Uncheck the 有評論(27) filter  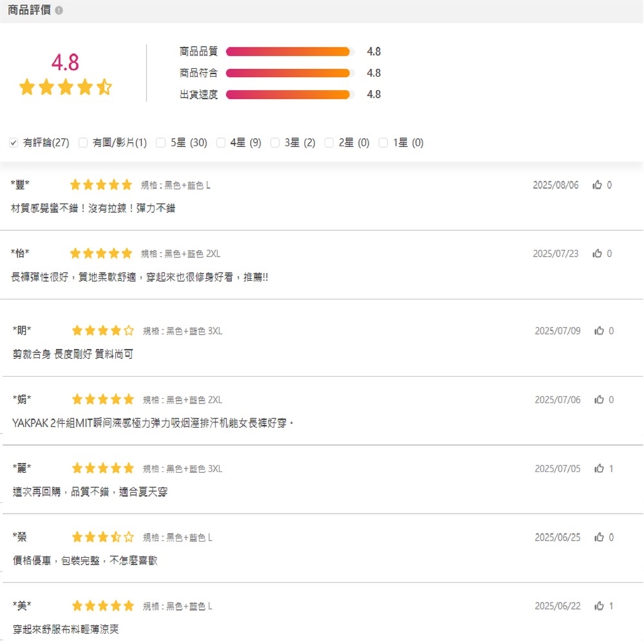point(14,143)
